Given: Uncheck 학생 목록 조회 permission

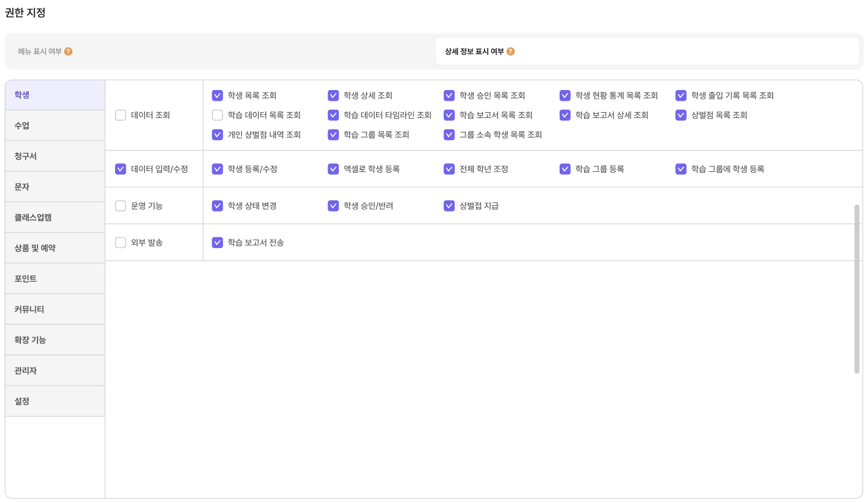Looking at the screenshot, I should 218,95.
